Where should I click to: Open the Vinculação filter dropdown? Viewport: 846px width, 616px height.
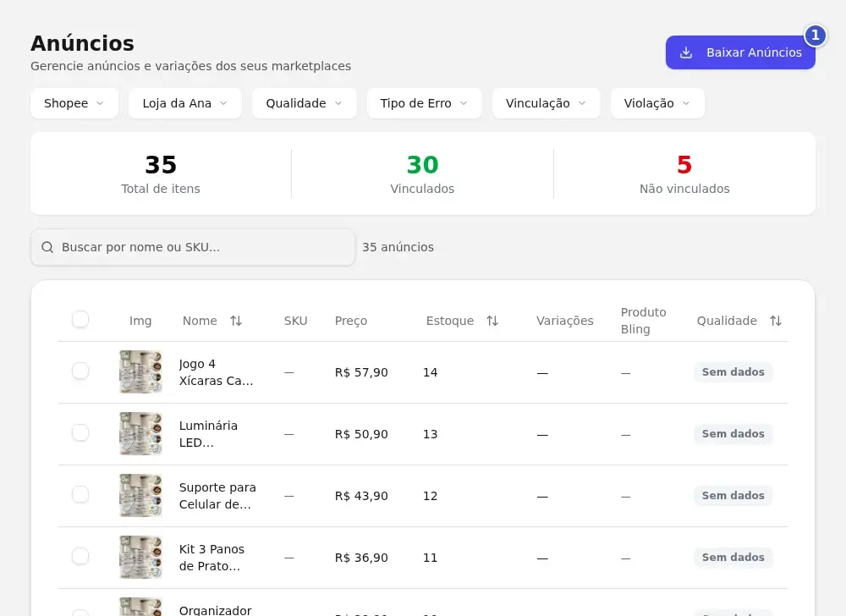point(546,103)
